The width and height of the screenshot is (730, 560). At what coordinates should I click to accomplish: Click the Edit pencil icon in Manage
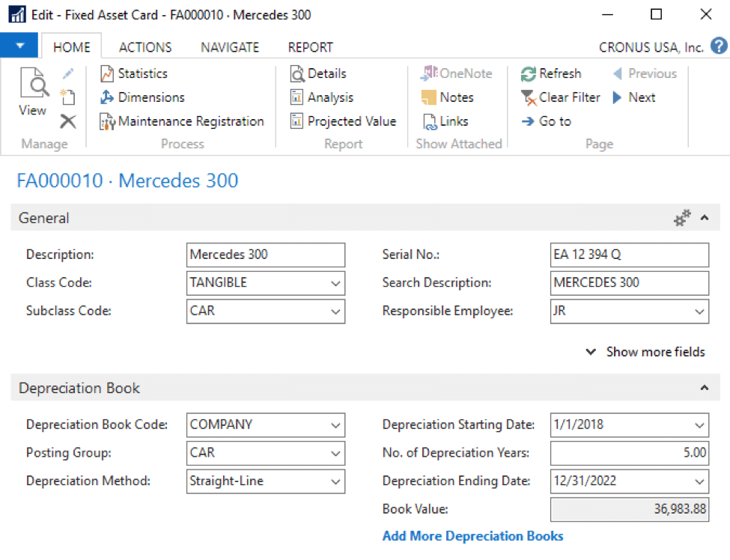(x=68, y=73)
